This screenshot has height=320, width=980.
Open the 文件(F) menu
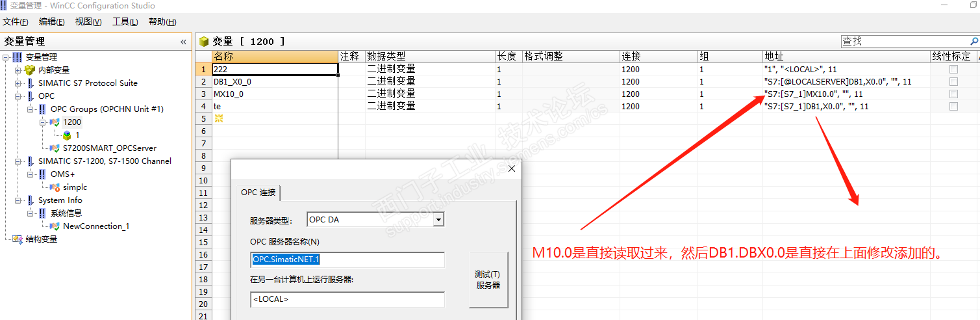point(15,21)
